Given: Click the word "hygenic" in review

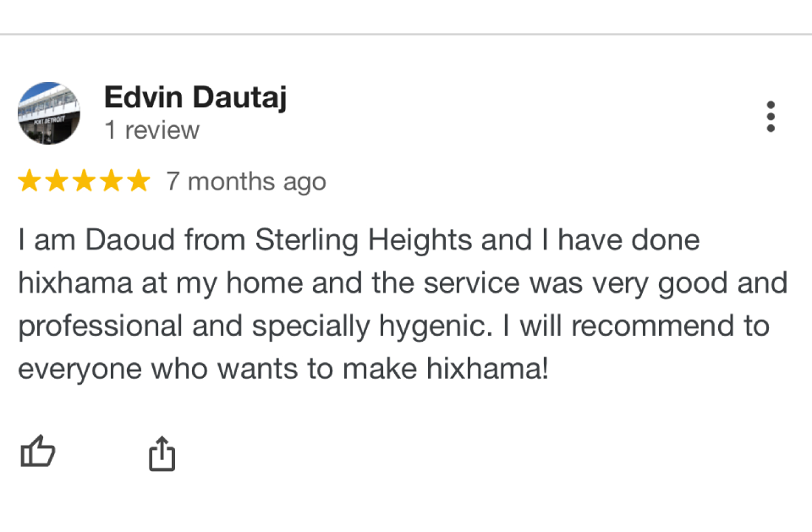Looking at the screenshot, I should pyautogui.click(x=436, y=326).
